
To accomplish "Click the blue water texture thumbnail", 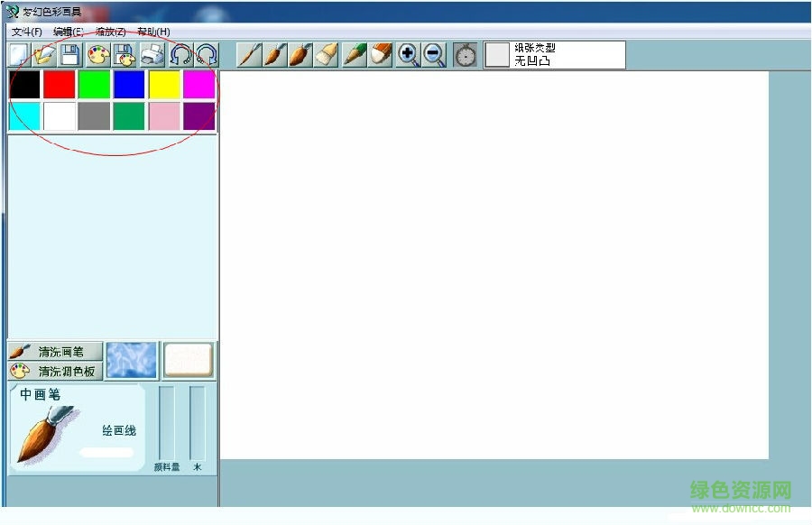I will tap(132, 360).
